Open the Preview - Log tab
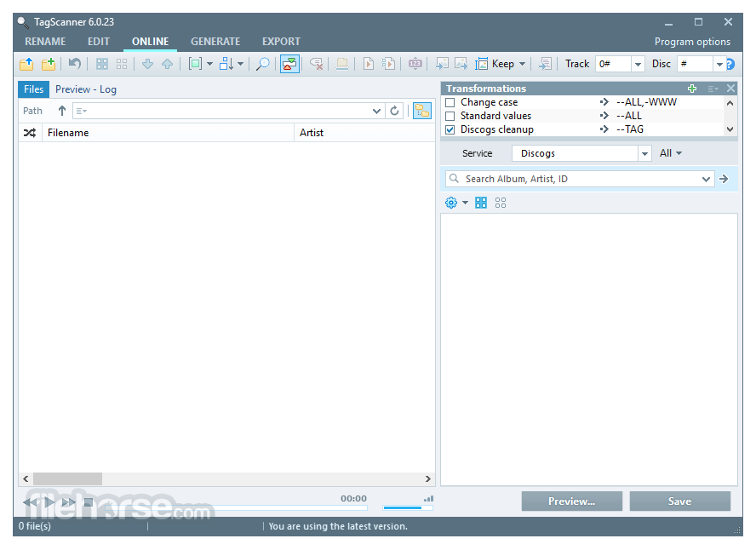 point(86,89)
